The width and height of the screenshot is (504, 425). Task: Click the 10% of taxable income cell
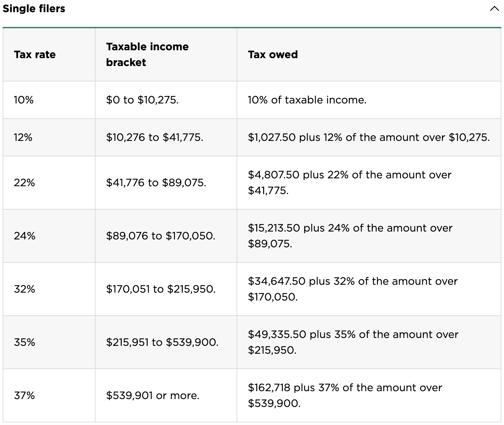(307, 100)
